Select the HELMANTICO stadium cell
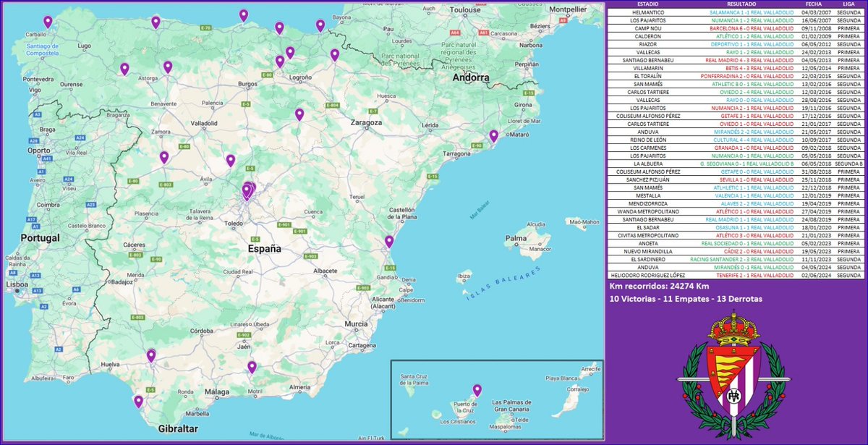 647,13
